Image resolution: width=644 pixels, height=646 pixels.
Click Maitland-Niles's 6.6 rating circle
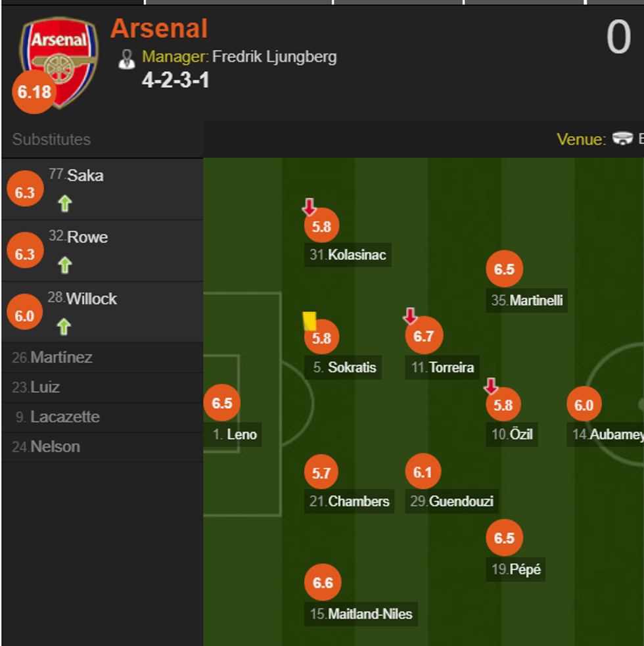pyautogui.click(x=323, y=583)
